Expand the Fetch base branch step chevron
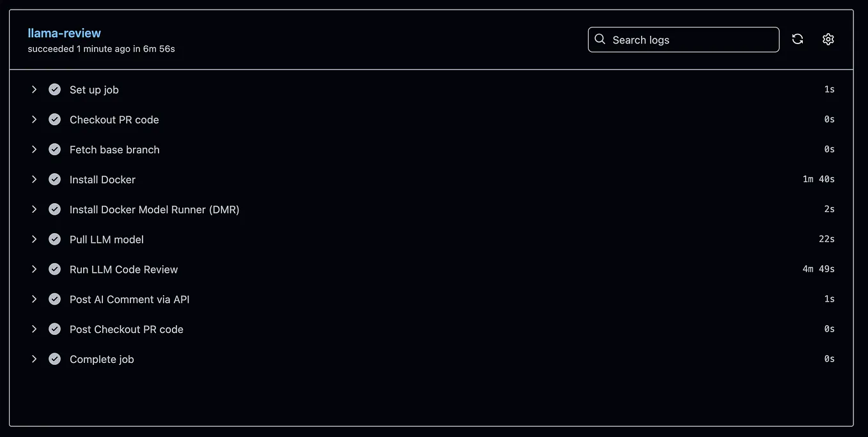Screen dimensions: 868x437 34,149
